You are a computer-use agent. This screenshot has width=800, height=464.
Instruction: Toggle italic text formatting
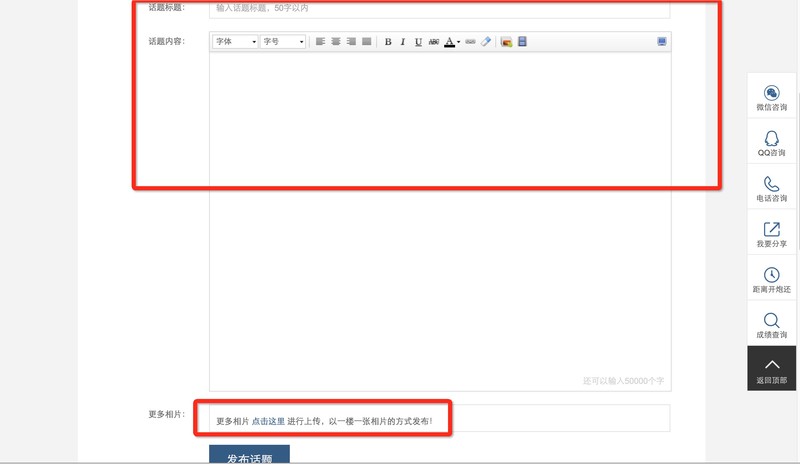tap(403, 42)
